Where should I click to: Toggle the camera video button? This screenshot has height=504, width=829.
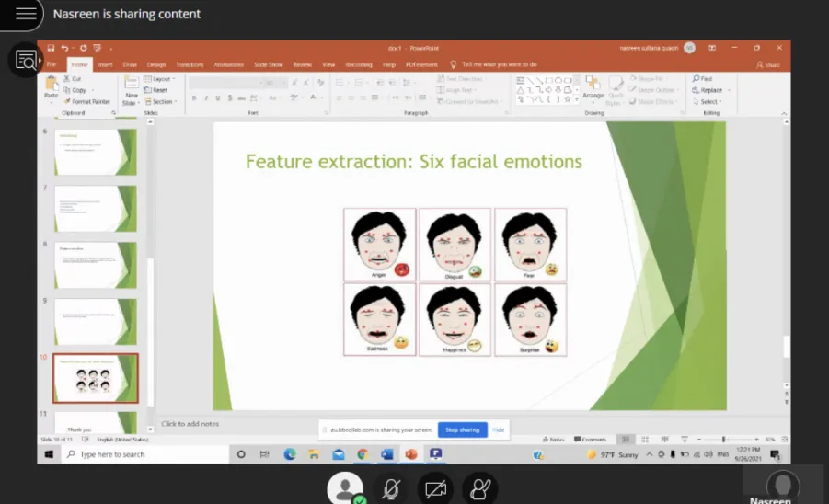click(435, 489)
